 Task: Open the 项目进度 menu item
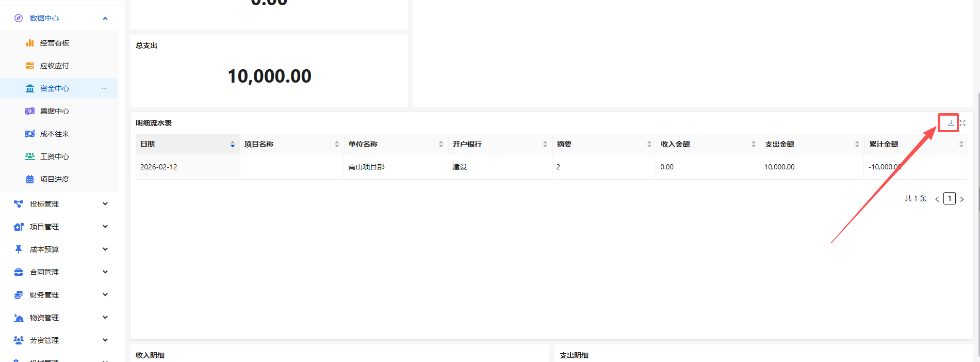click(x=59, y=179)
